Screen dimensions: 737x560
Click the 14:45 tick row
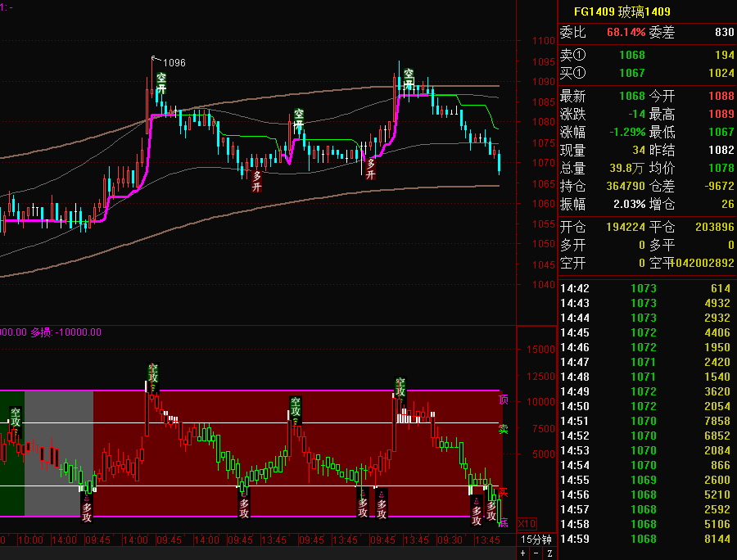tap(647, 332)
